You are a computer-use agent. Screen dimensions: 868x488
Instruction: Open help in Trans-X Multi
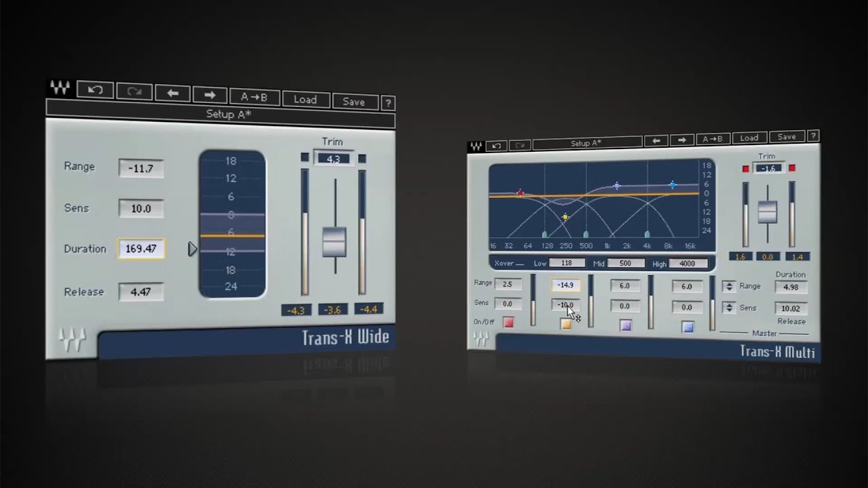[x=814, y=136]
